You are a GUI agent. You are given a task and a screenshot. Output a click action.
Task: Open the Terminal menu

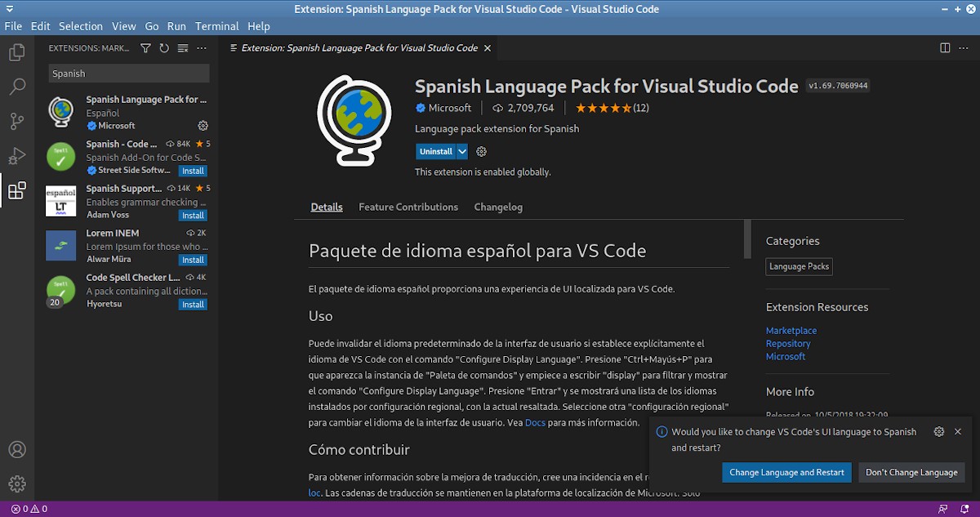coord(217,26)
